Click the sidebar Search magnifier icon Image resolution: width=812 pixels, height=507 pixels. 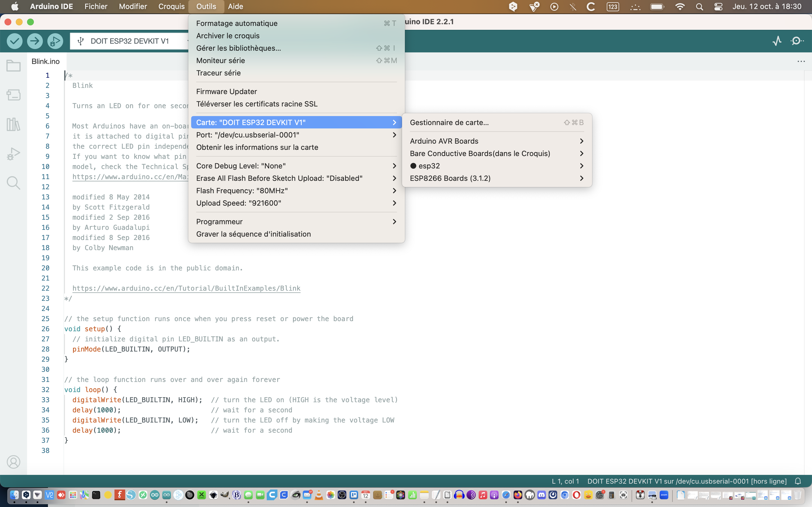click(x=14, y=183)
